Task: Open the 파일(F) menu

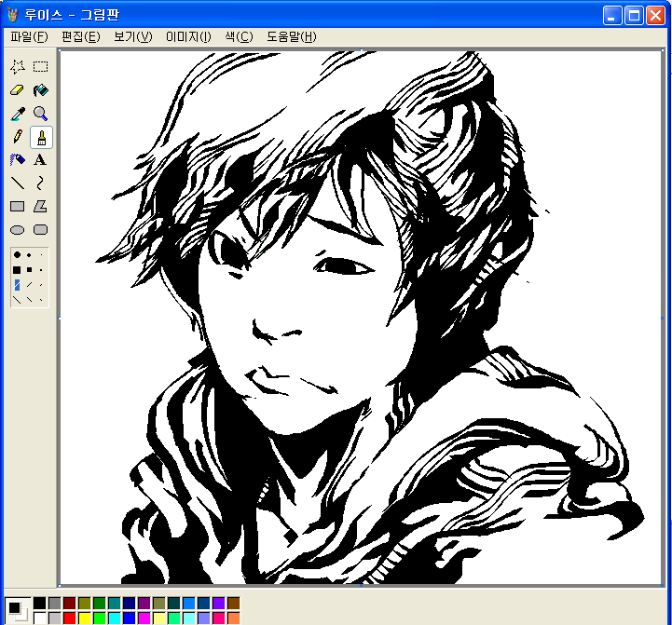Action: point(29,36)
